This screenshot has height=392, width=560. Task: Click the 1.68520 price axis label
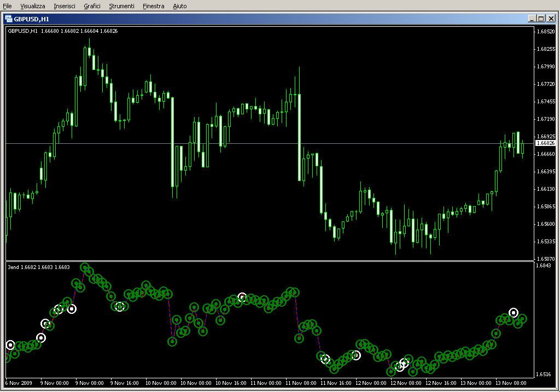point(546,31)
